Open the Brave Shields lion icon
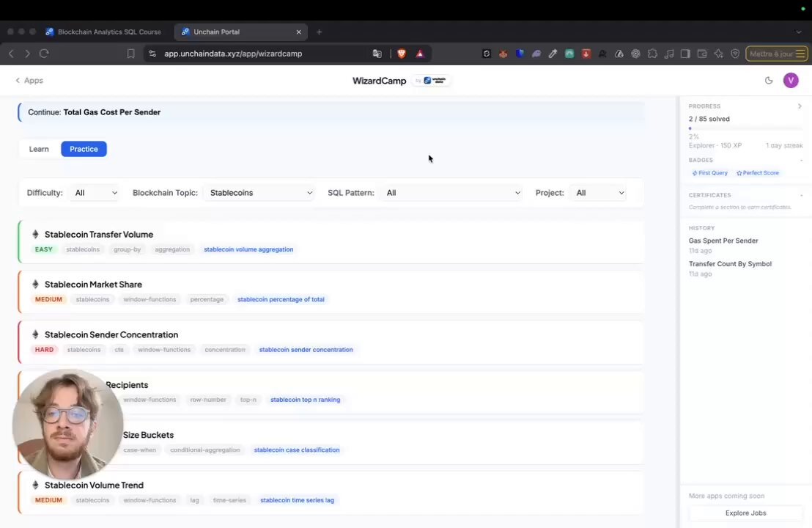This screenshot has width=812, height=528. click(402, 54)
